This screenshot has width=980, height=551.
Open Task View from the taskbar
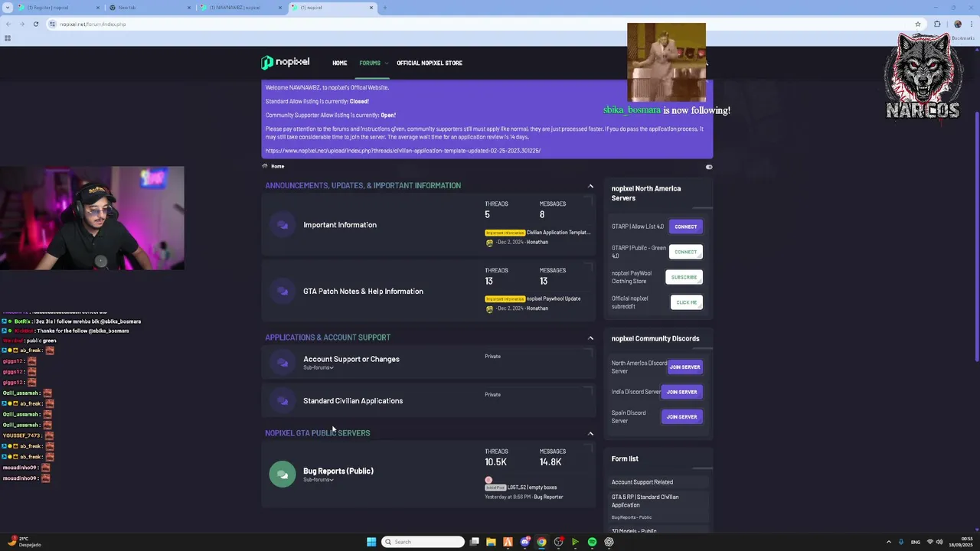474,542
